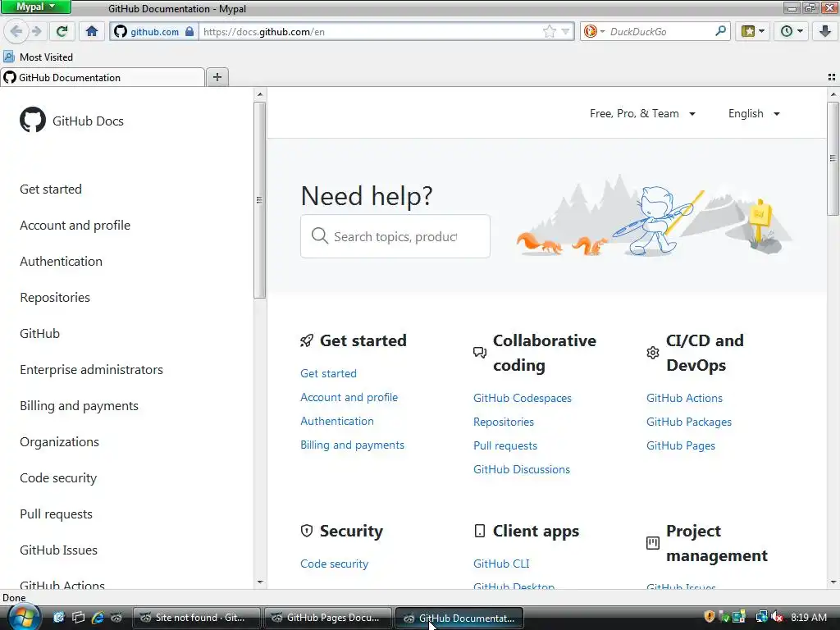Click the Project management board icon
840x630 pixels.
pos(652,543)
